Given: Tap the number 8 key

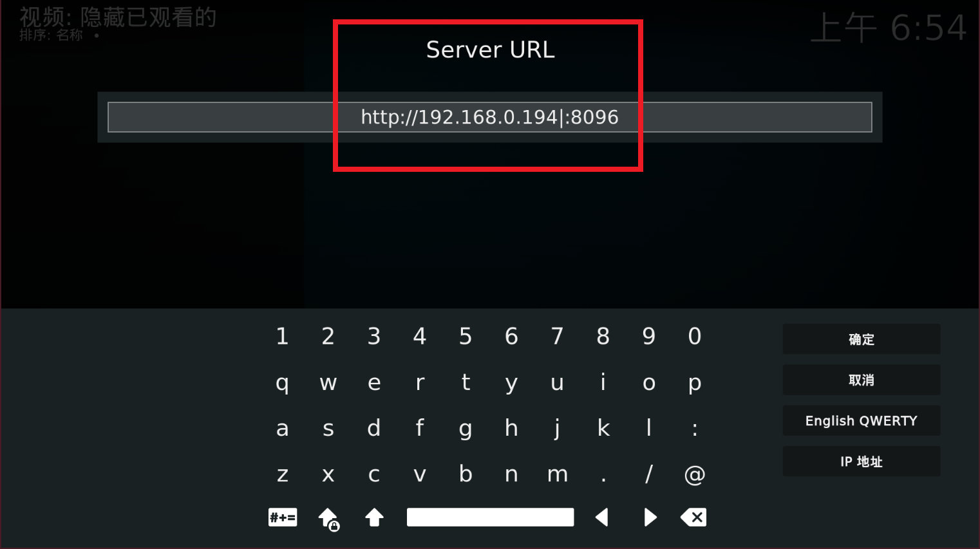Looking at the screenshot, I should [603, 337].
